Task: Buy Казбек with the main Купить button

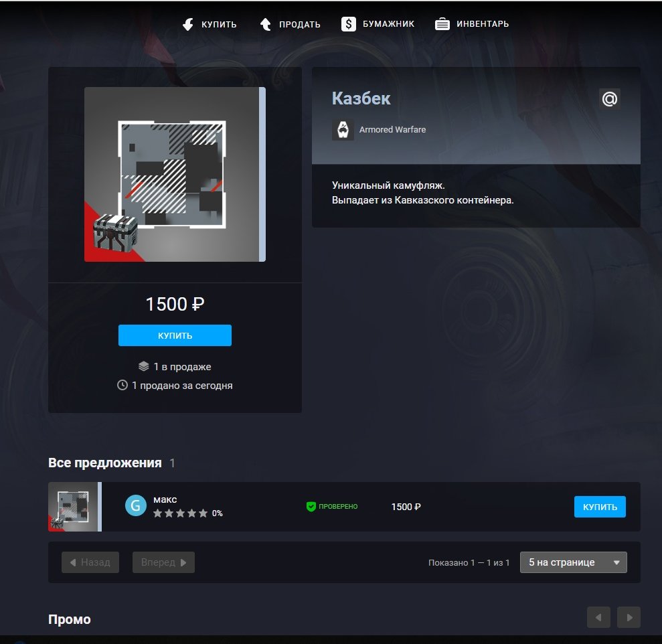Action: click(175, 335)
